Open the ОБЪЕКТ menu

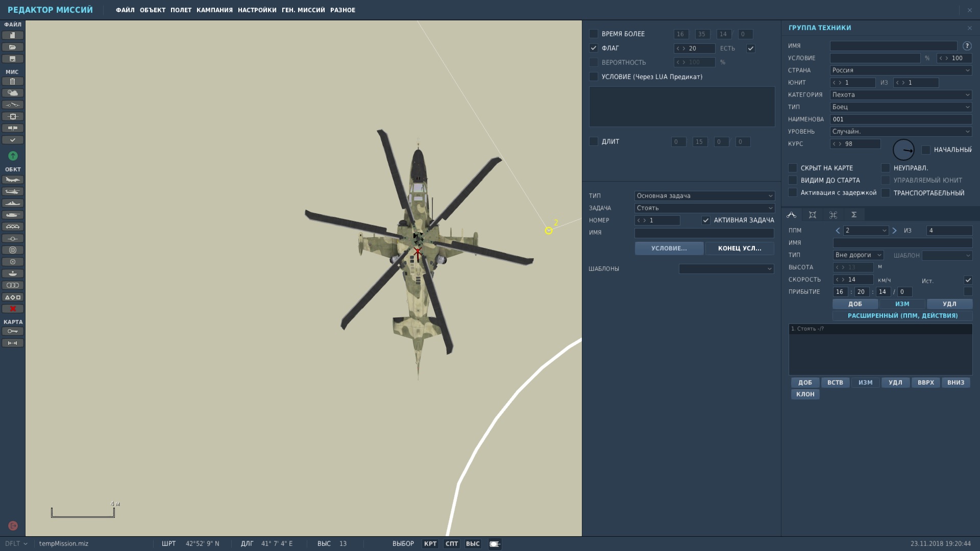point(153,10)
